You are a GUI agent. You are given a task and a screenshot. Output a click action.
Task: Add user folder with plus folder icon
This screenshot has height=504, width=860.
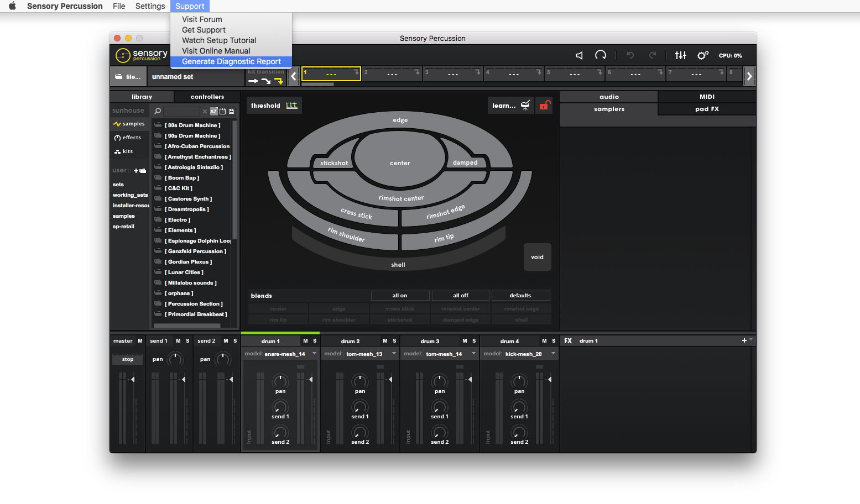coord(140,171)
